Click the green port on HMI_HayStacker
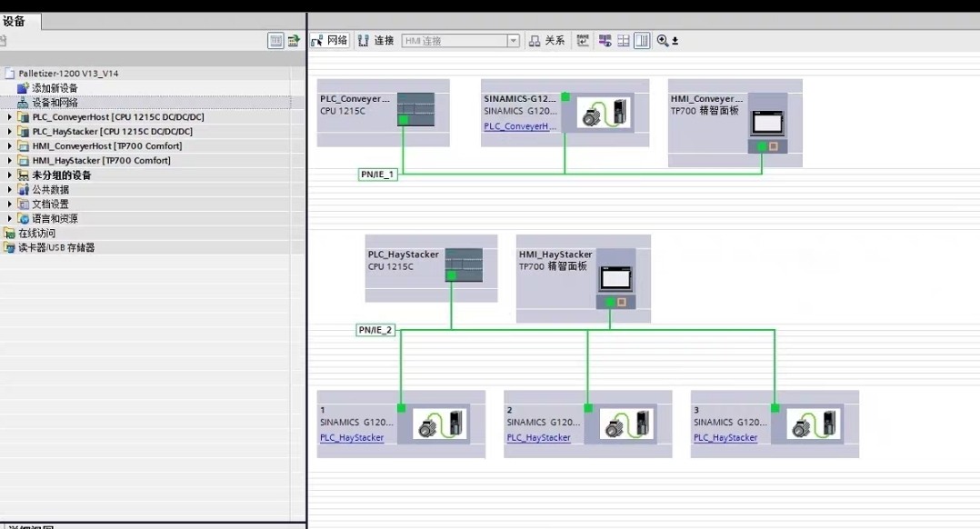This screenshot has width=980, height=529. pos(610,303)
